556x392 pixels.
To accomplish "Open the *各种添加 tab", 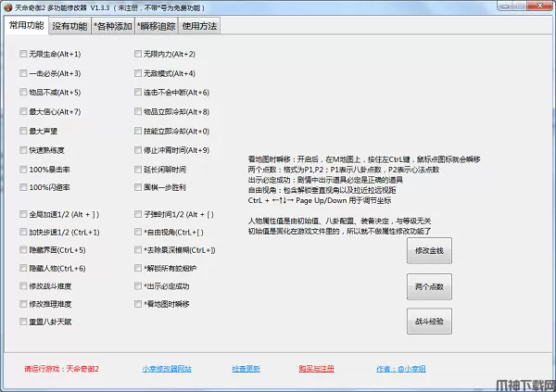I will pos(113,26).
